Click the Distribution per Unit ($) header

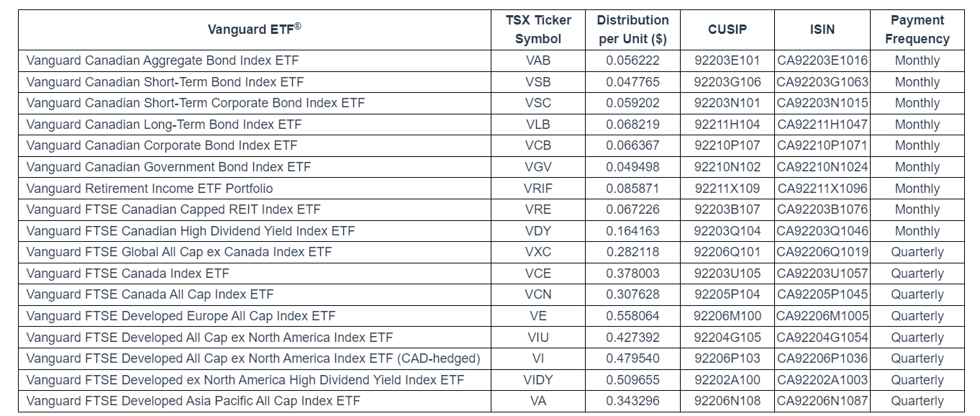633,30
